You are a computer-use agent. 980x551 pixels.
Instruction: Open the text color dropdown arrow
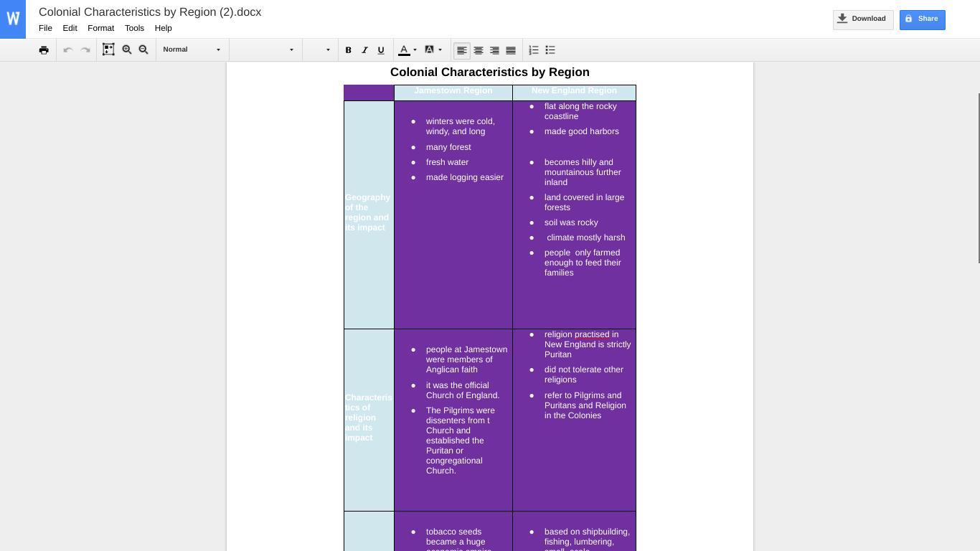[x=415, y=50]
